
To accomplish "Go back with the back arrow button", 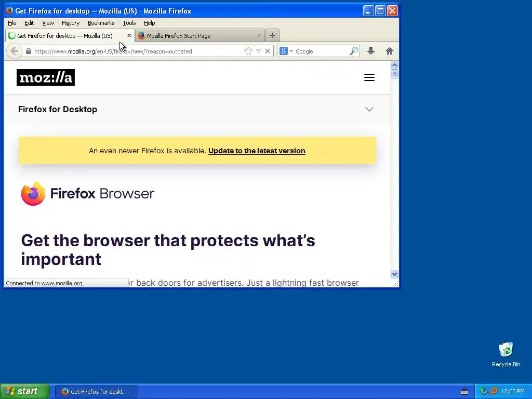I will (x=14, y=51).
